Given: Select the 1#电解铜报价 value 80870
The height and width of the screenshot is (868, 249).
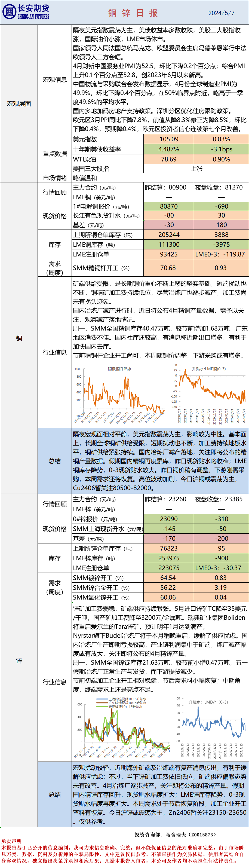Looking at the screenshot, I should point(168,206).
